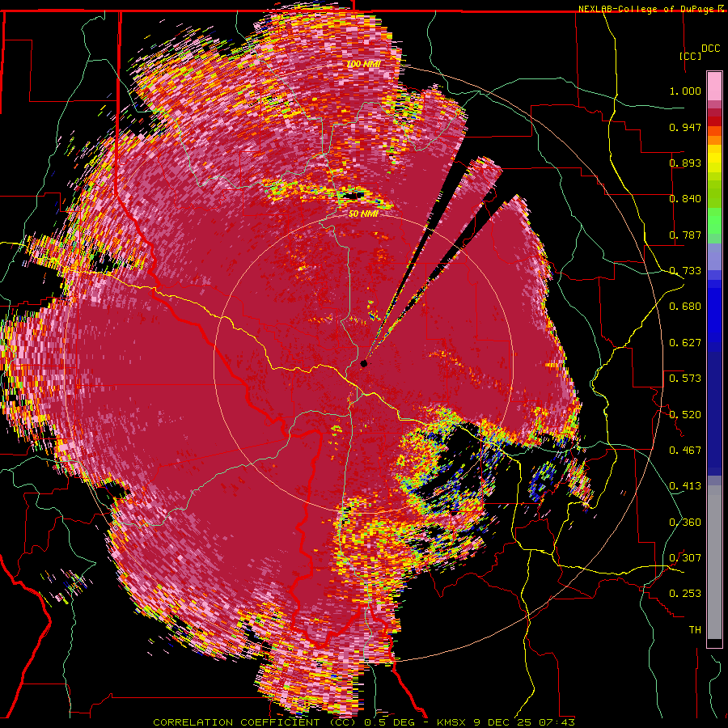Viewport: 728px width, 728px height.
Task: Click the 100 NMI range ring label
Action: point(364,64)
